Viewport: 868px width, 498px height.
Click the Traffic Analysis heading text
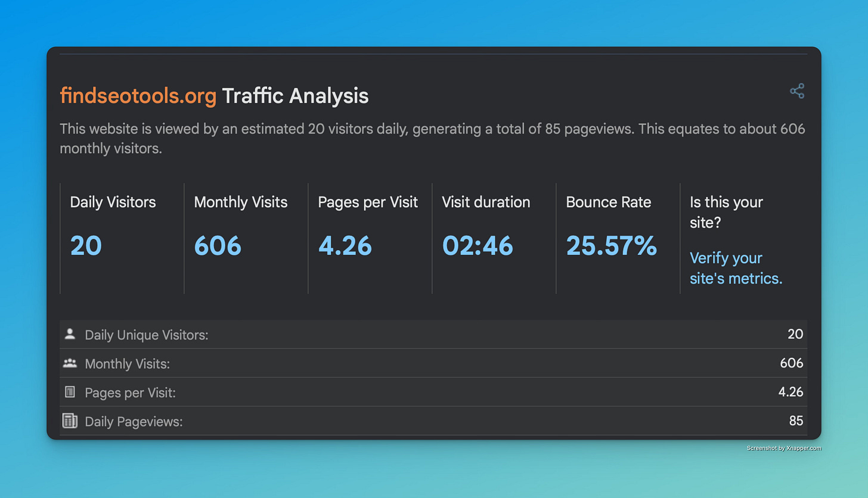point(295,96)
